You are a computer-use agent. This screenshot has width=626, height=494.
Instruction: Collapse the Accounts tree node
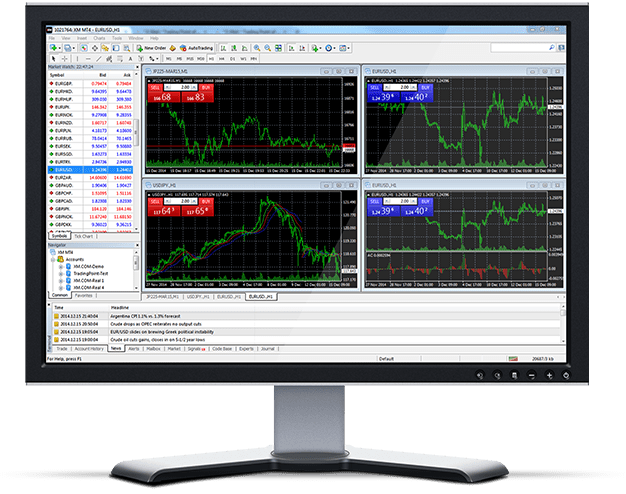(x=54, y=258)
